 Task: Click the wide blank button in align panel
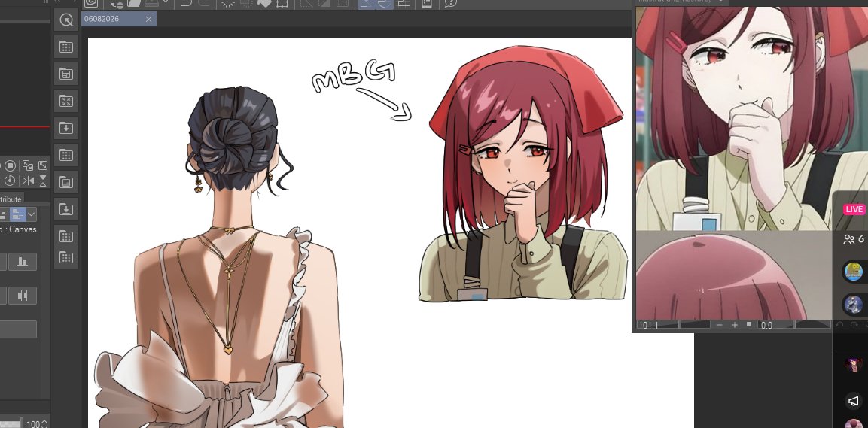coord(18,329)
